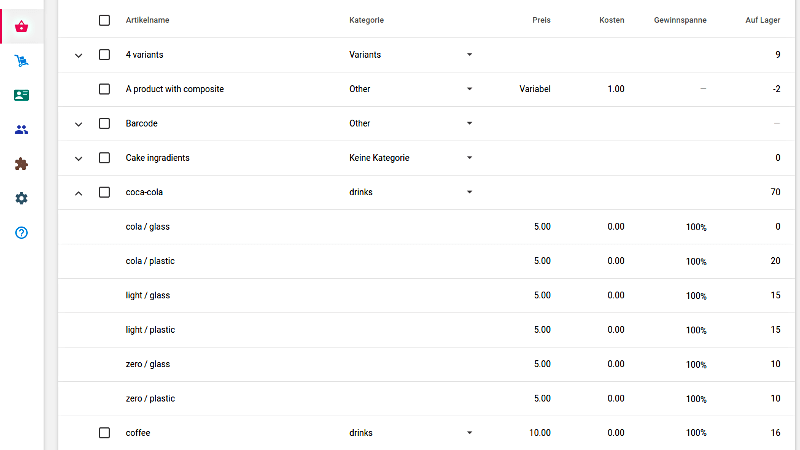Open the shopping basket items section
The image size is (800, 450).
tap(21, 27)
